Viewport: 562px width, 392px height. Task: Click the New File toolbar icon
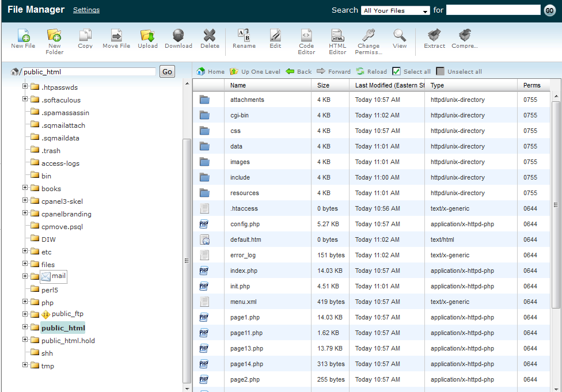coord(23,36)
